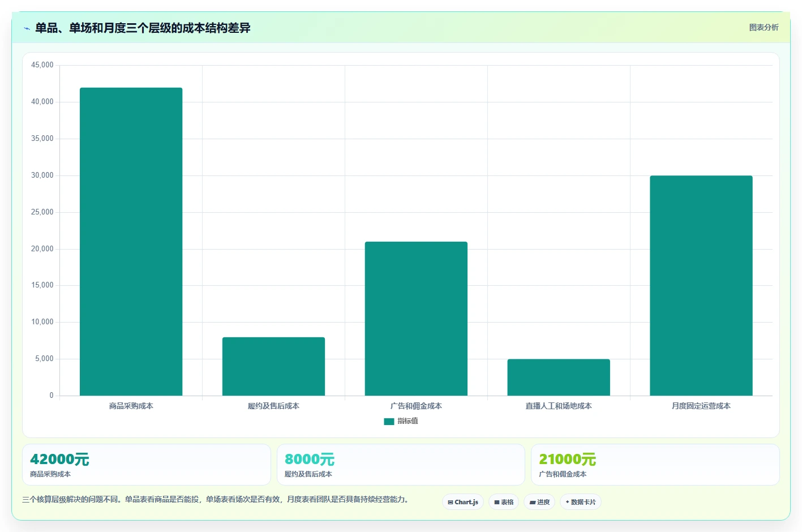Click the x-axis label 商品采购成本
Viewport: 802px width, 532px height.
131,406
